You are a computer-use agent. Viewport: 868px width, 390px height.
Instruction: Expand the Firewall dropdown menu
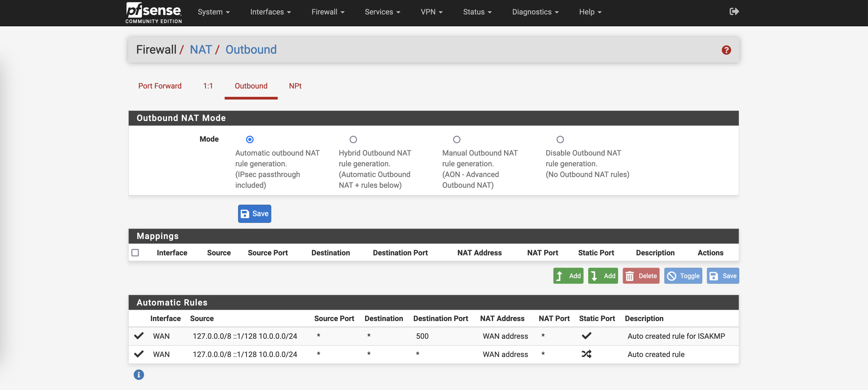(x=328, y=12)
